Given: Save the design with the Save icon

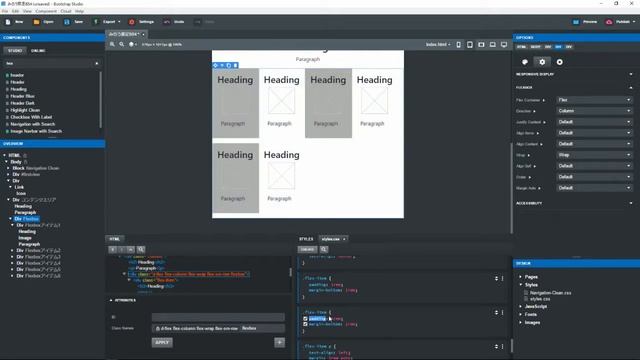Looking at the screenshot, I should coord(67,22).
